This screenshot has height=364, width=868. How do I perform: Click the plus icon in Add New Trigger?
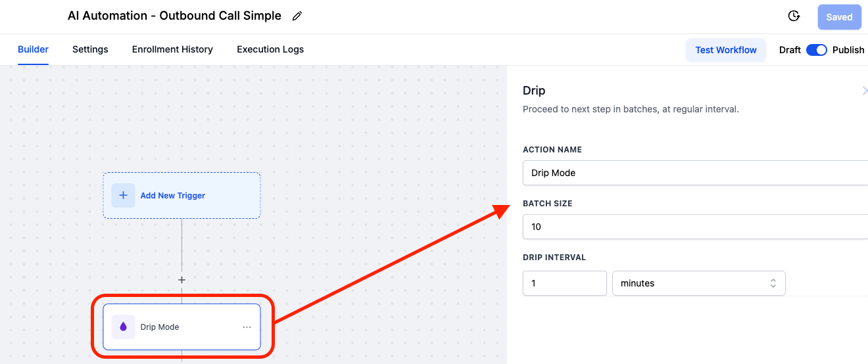pyautogui.click(x=123, y=196)
